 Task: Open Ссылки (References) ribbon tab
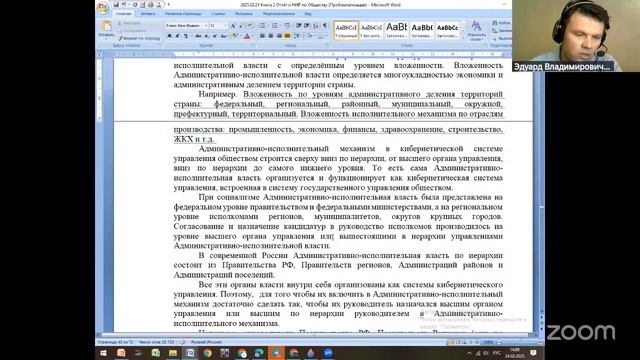tap(218, 14)
